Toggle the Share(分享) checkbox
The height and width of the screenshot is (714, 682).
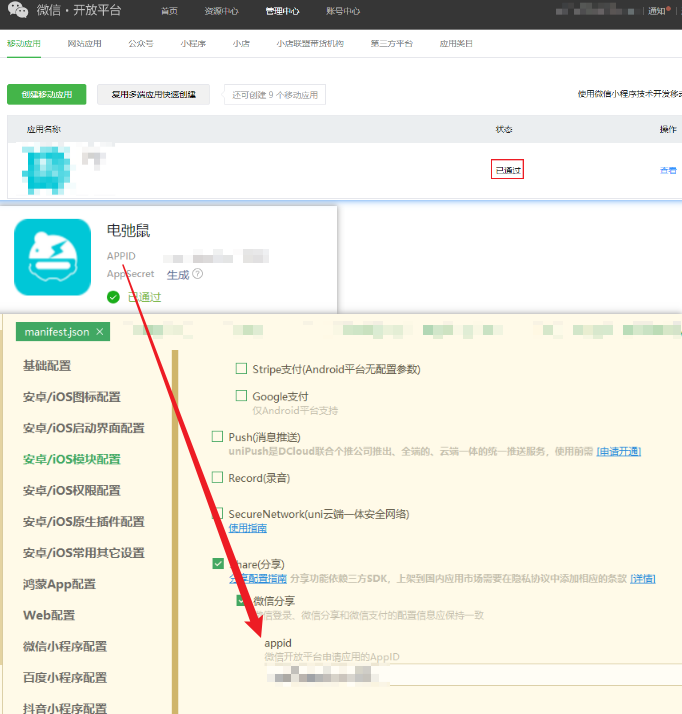[x=218, y=564]
